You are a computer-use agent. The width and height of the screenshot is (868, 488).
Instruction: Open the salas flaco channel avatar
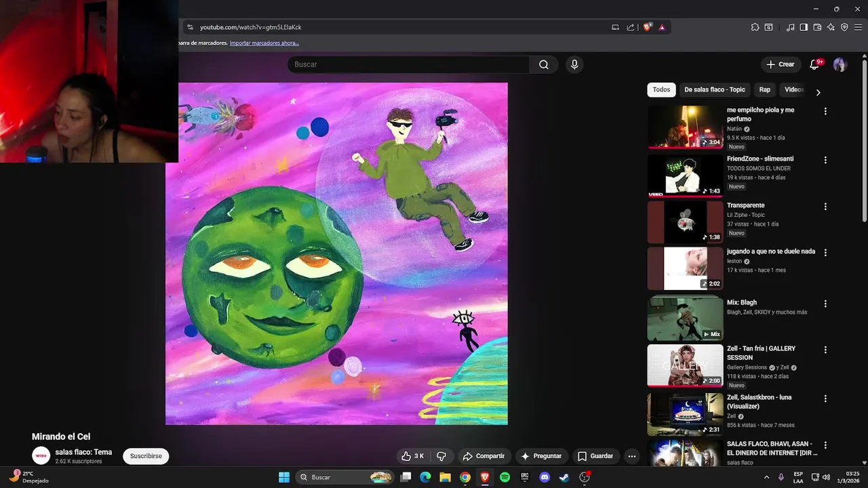point(41,456)
